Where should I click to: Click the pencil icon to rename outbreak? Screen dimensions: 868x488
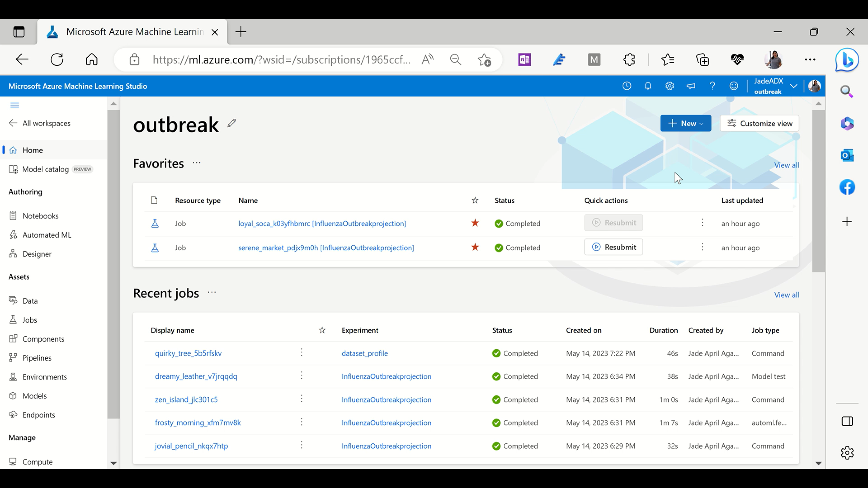pyautogui.click(x=231, y=123)
